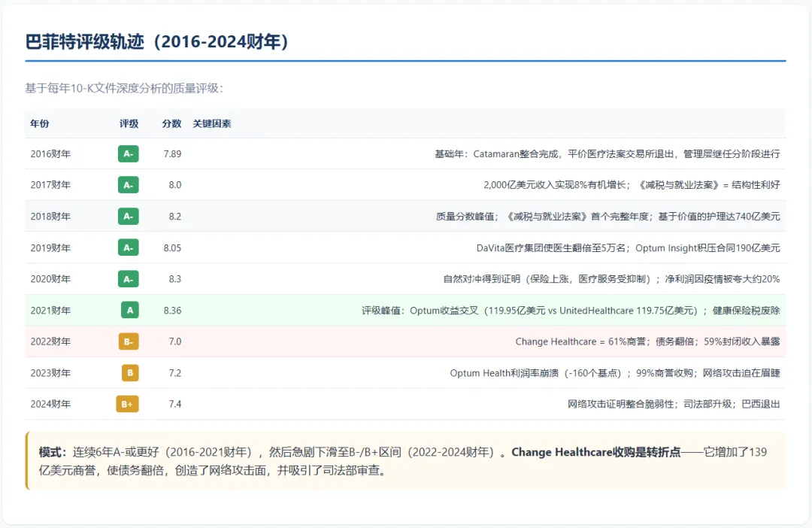The height and width of the screenshot is (528, 812).
Task: Click the B- rating badge for 2022财年
Action: (x=129, y=341)
